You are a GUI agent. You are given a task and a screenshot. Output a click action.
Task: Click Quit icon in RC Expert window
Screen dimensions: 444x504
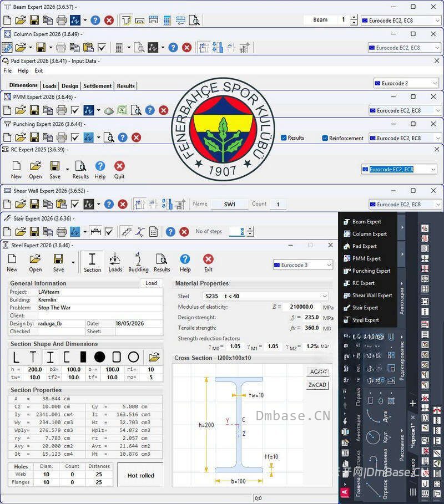[119, 170]
